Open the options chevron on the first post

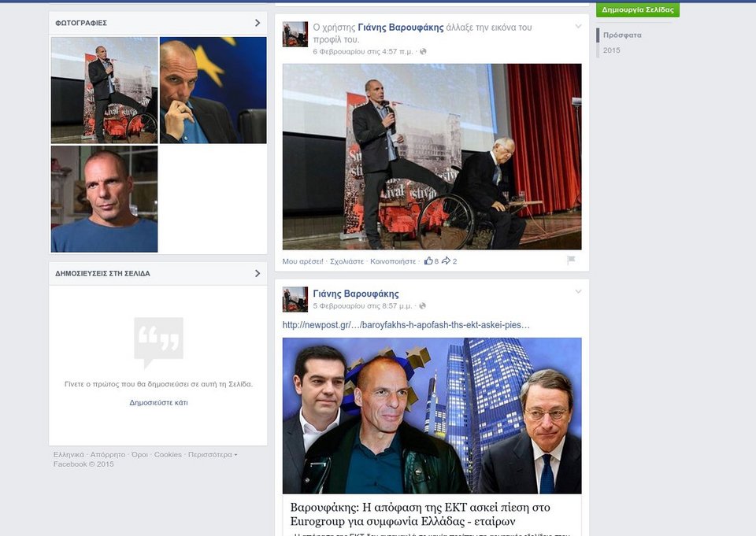tap(578, 25)
